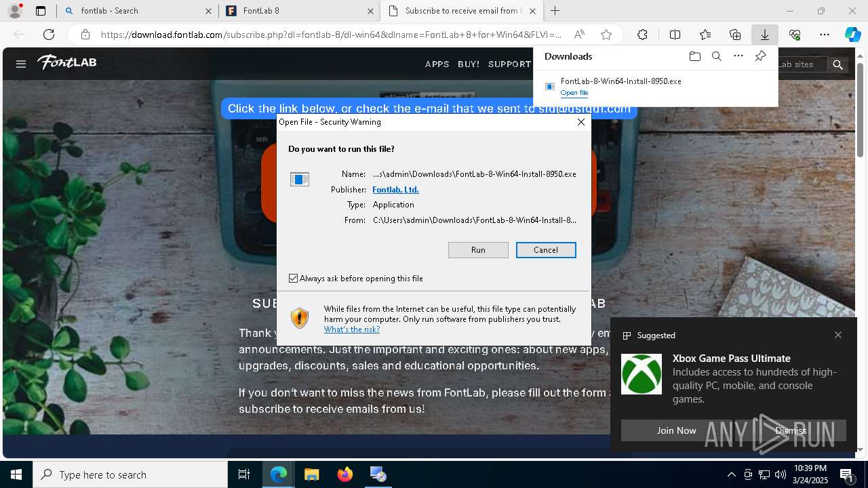Search downloads with the magnifier icon

coord(716,56)
